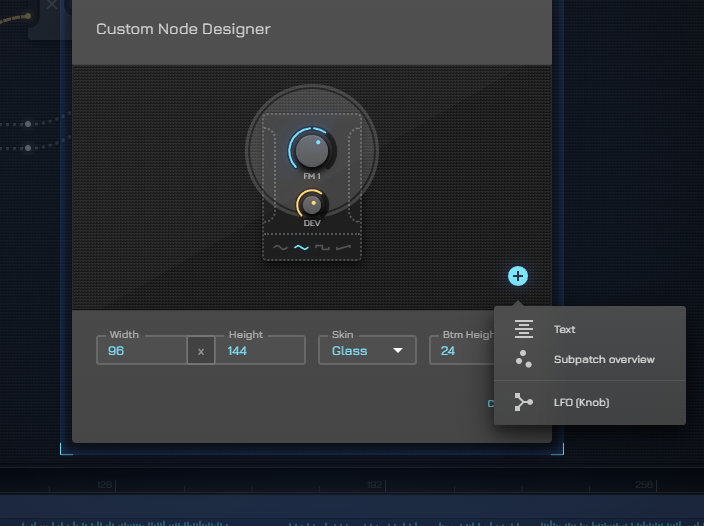Choose the highlighted blue triangle waveform

click(301, 247)
